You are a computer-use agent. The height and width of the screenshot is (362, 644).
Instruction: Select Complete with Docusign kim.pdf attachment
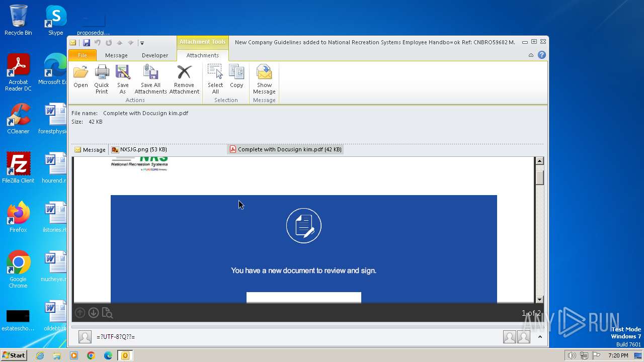285,149
